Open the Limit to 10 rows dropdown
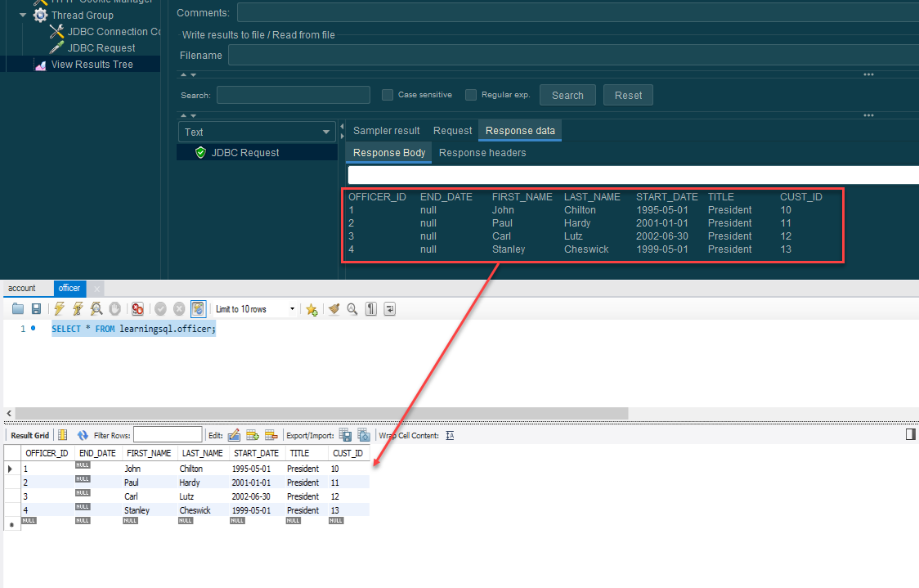Viewport: 919px width, 588px height. (x=255, y=309)
